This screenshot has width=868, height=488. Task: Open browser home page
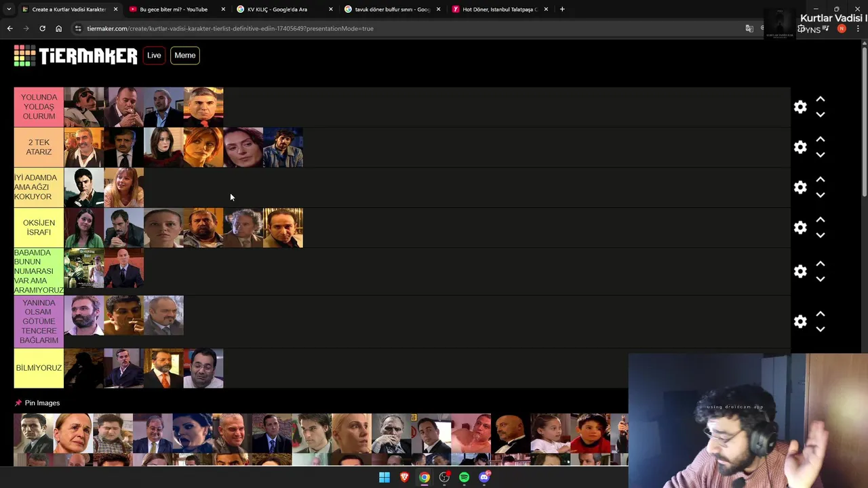pos(58,28)
